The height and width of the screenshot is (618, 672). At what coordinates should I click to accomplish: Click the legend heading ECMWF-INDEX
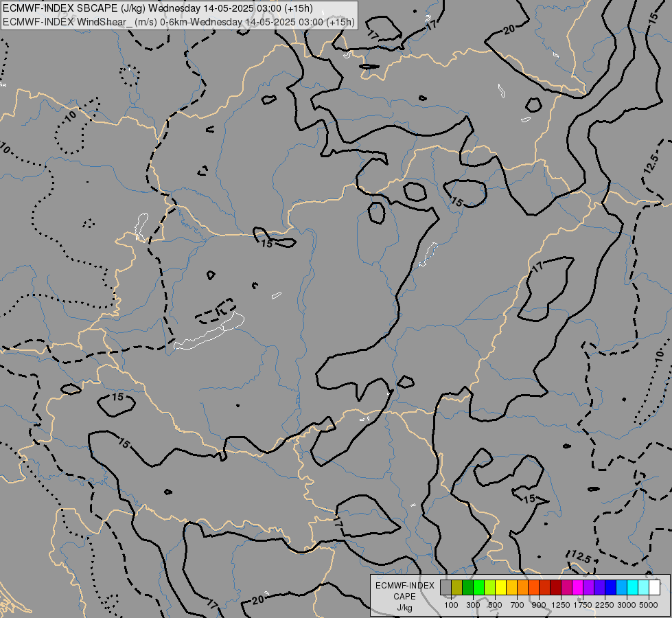click(x=405, y=586)
